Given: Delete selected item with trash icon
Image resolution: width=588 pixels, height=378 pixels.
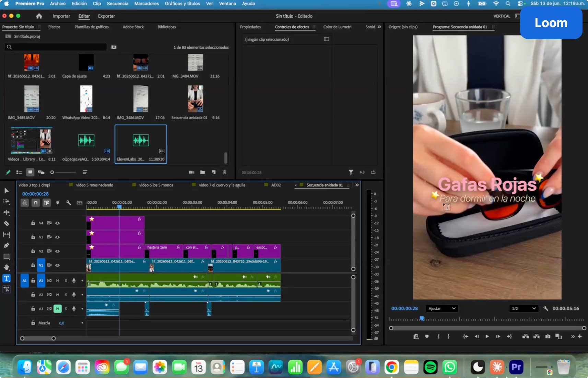Looking at the screenshot, I should 225,172.
